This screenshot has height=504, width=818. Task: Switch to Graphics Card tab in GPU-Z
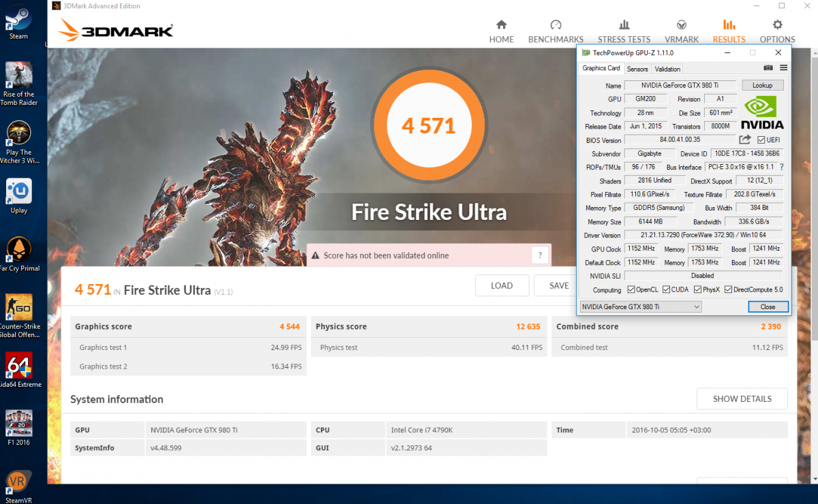601,68
